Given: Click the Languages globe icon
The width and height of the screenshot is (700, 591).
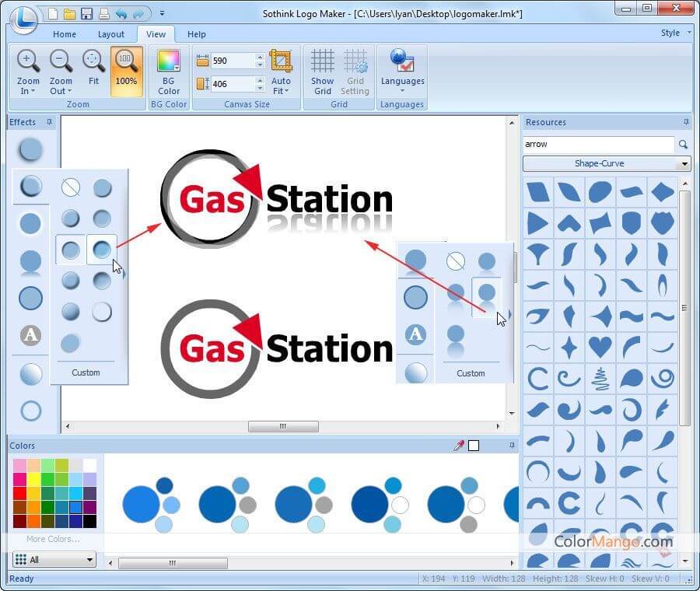Looking at the screenshot, I should 402,61.
